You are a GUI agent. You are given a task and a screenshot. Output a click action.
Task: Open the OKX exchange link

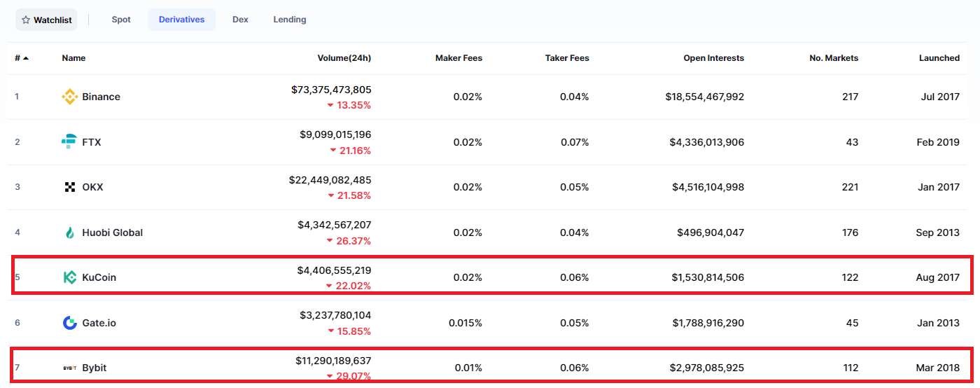coord(93,187)
